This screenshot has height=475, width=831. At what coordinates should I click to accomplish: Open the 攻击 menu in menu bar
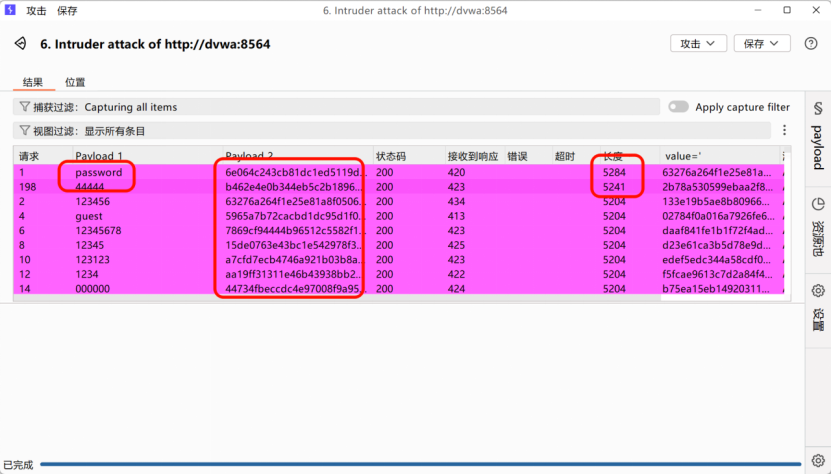[36, 10]
